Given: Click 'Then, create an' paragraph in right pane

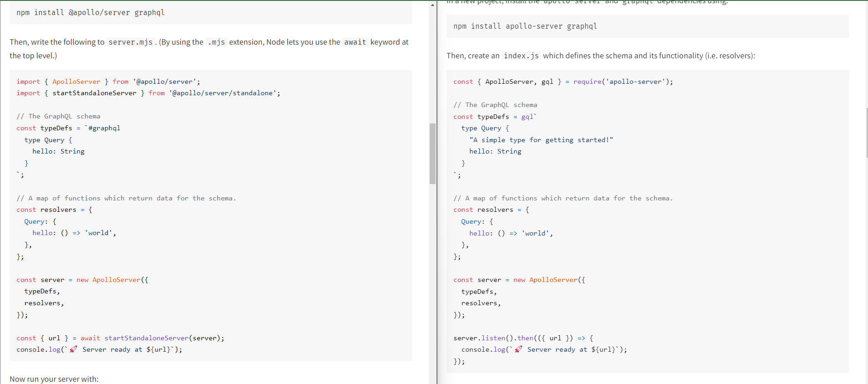Looking at the screenshot, I should click(601, 56).
